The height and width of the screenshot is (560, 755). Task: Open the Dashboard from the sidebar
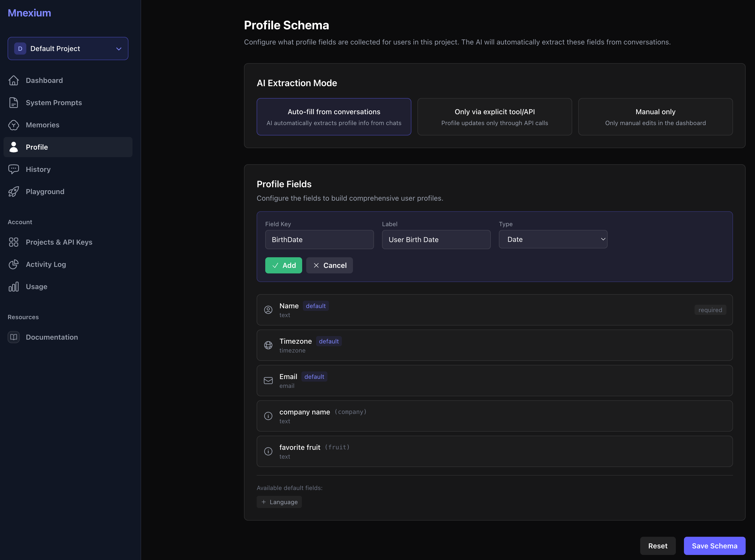coord(44,80)
